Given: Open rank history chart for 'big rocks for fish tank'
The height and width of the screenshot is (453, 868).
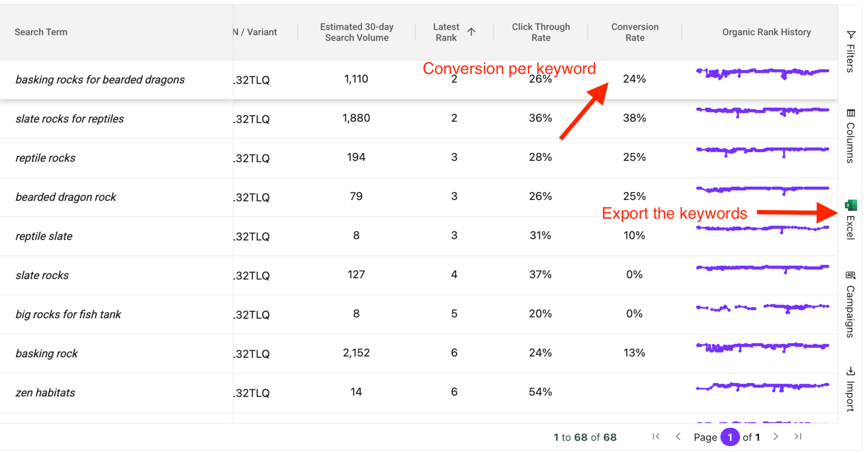Looking at the screenshot, I should pos(763,308).
